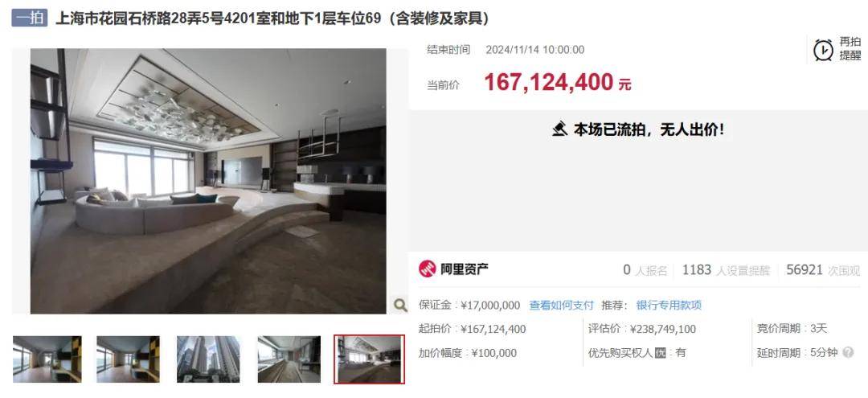868x398 pixels.
Task: Click the alarm clock reminder icon
Action: [x=823, y=50]
